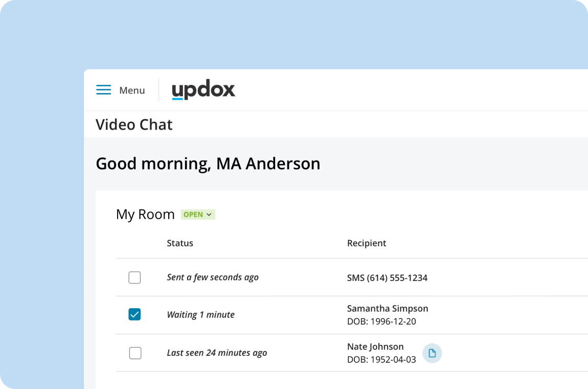This screenshot has width=588, height=389.
Task: Open the hamburger navigation menu icon
Action: point(104,90)
